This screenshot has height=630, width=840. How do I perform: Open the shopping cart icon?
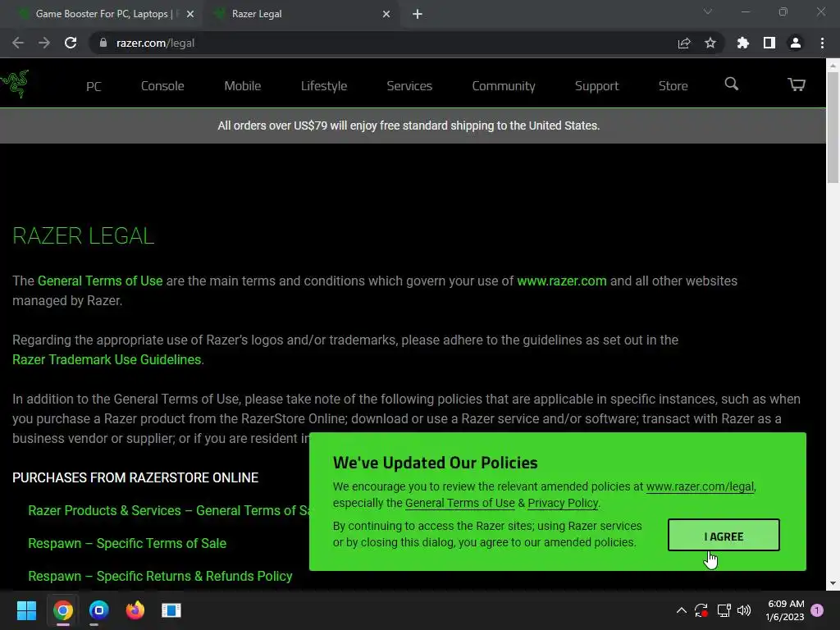[x=797, y=84]
